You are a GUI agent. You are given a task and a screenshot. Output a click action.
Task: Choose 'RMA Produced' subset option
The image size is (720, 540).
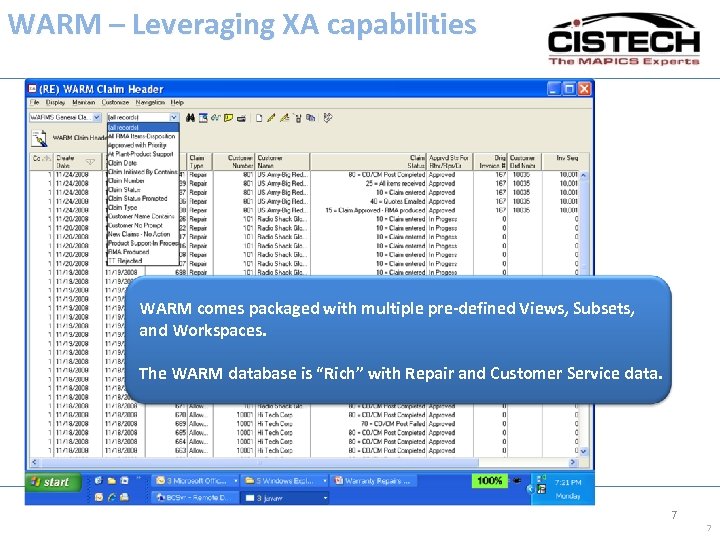click(x=143, y=252)
